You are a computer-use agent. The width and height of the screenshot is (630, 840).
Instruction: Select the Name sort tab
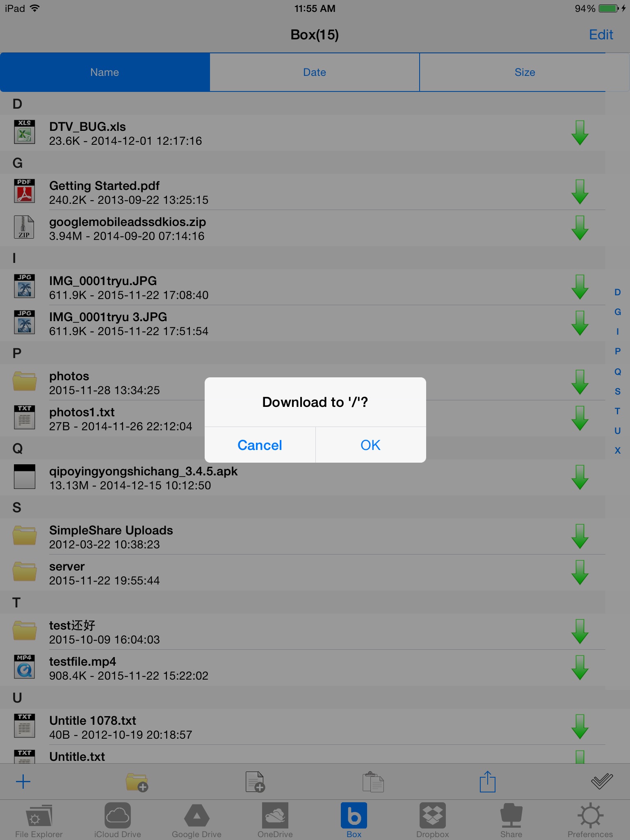point(105,72)
